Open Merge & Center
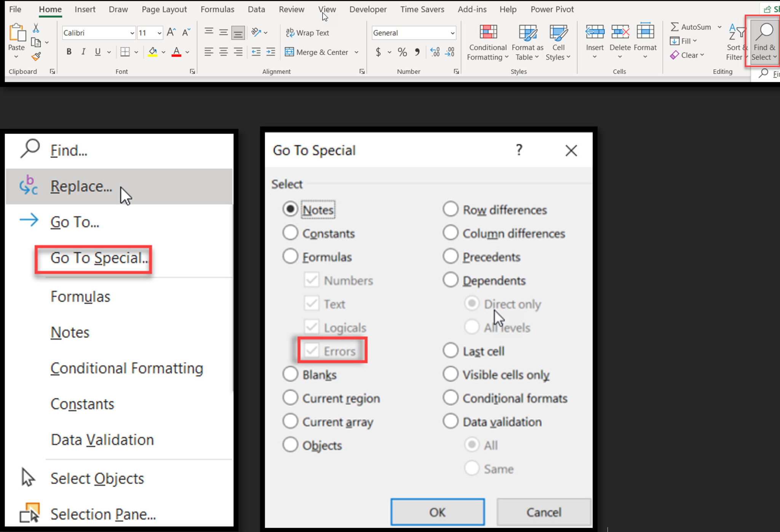 click(322, 52)
